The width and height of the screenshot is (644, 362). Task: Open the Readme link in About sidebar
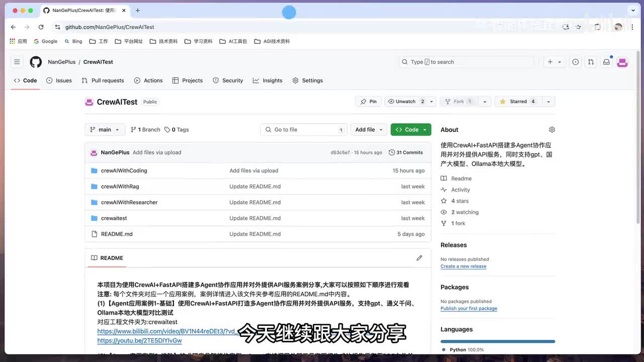[456, 178]
